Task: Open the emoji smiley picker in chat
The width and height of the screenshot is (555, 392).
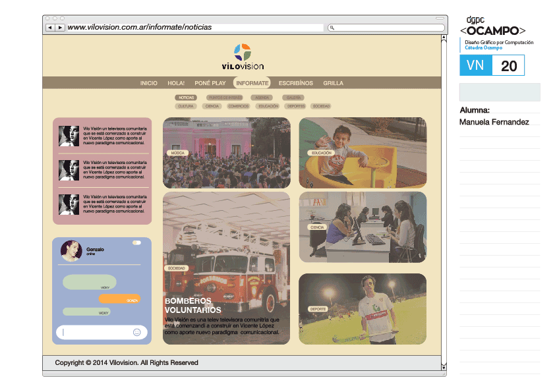Action: 137,333
